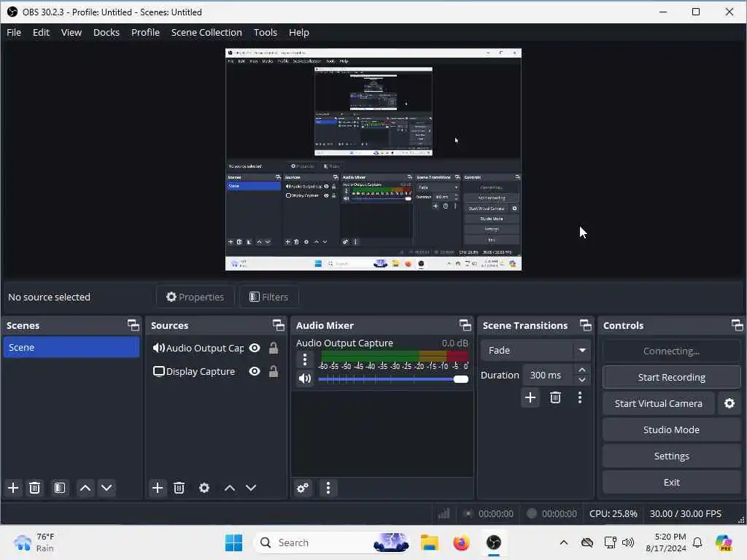Select Audio Output Capture source row

217,348
